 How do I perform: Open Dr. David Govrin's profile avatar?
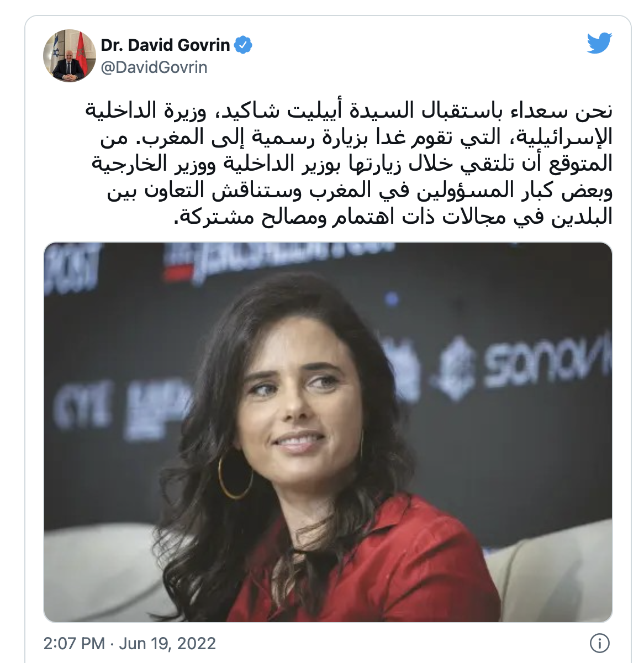(70, 55)
